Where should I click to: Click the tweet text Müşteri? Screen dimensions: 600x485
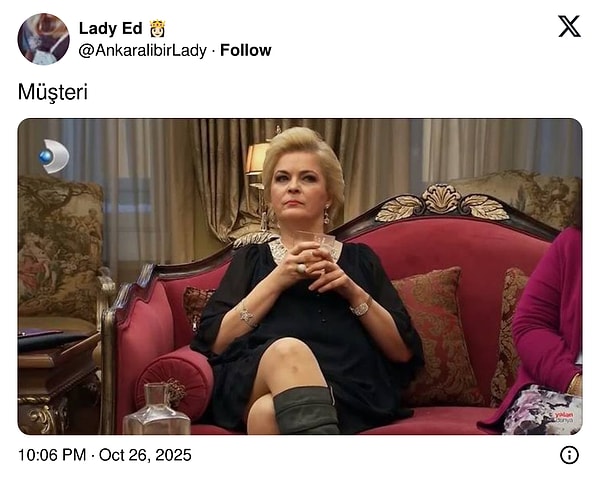(x=53, y=92)
